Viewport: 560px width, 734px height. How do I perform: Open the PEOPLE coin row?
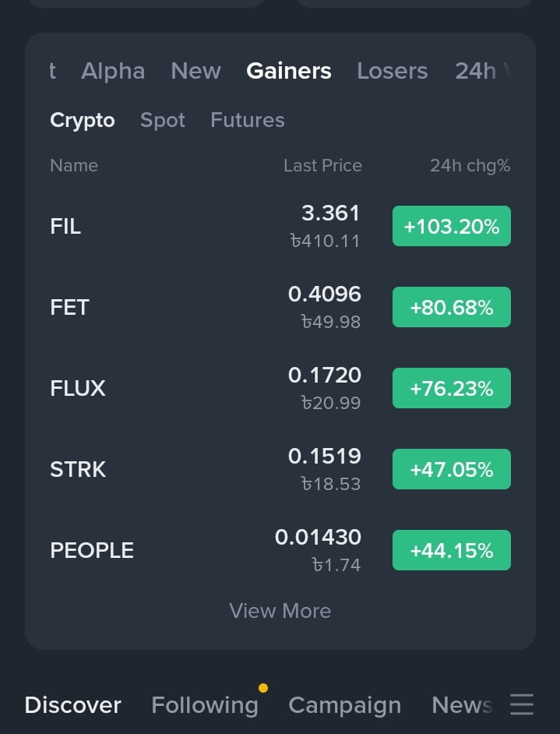tap(280, 550)
